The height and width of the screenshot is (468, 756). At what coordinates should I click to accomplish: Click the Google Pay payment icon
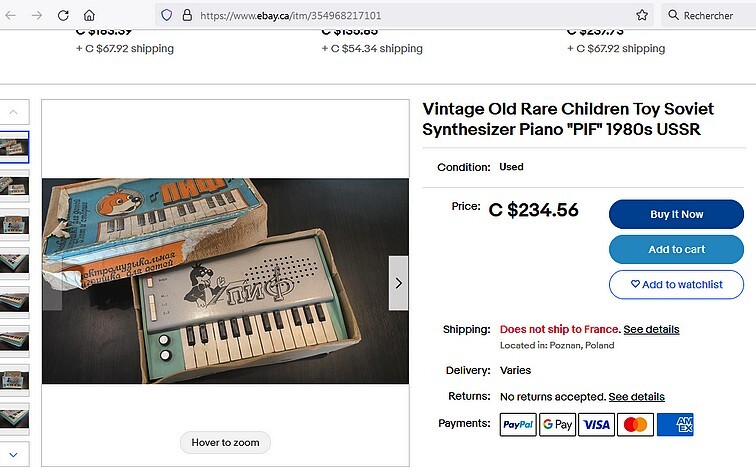557,424
